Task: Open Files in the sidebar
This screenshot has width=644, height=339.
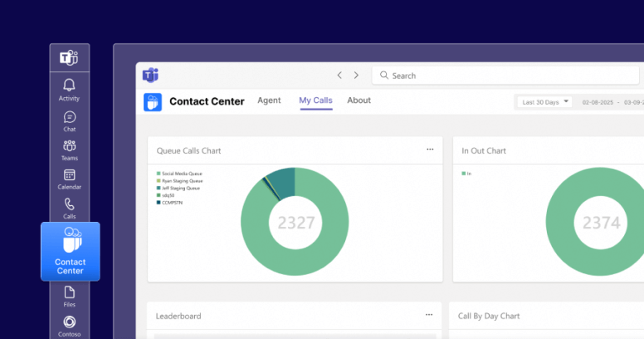Action: 70,296
